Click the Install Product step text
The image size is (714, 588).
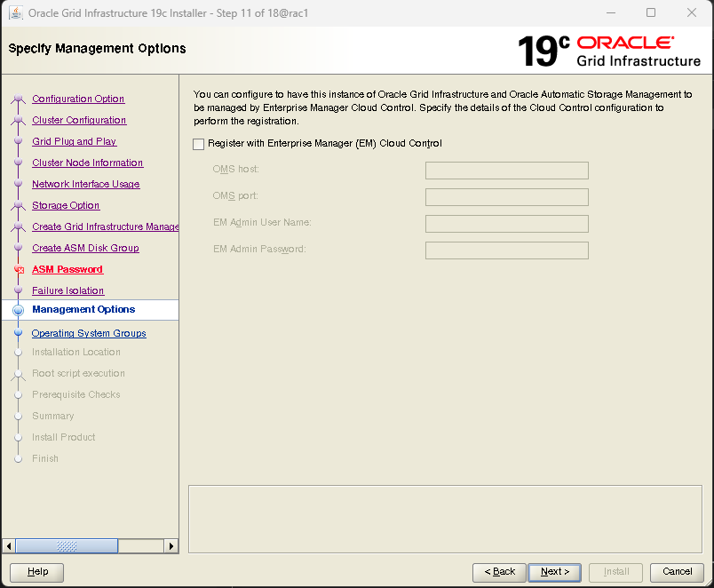coord(64,437)
